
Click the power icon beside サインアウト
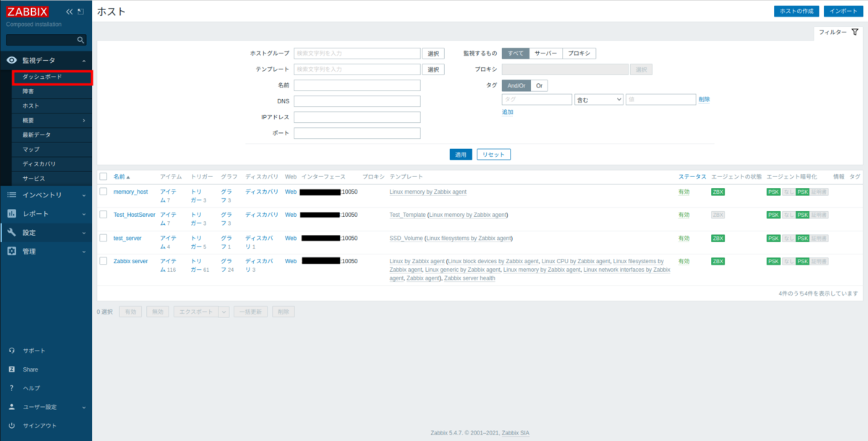(12, 426)
